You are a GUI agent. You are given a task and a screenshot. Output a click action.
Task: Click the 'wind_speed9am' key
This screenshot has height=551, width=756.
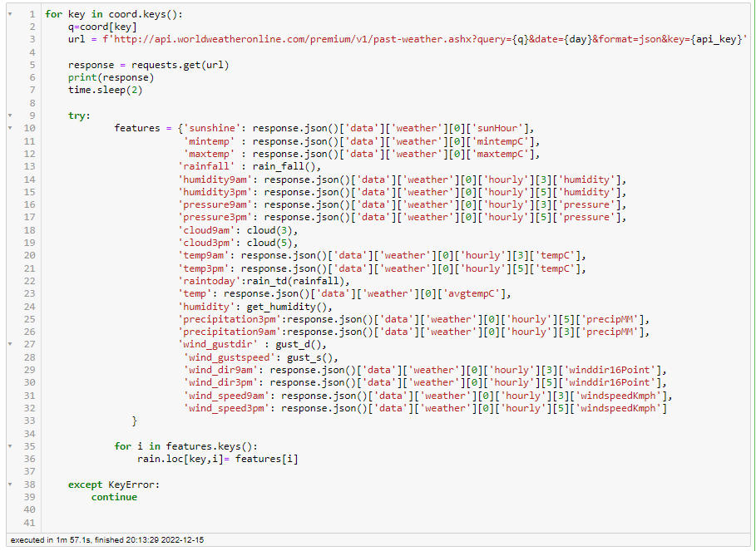(x=226, y=396)
